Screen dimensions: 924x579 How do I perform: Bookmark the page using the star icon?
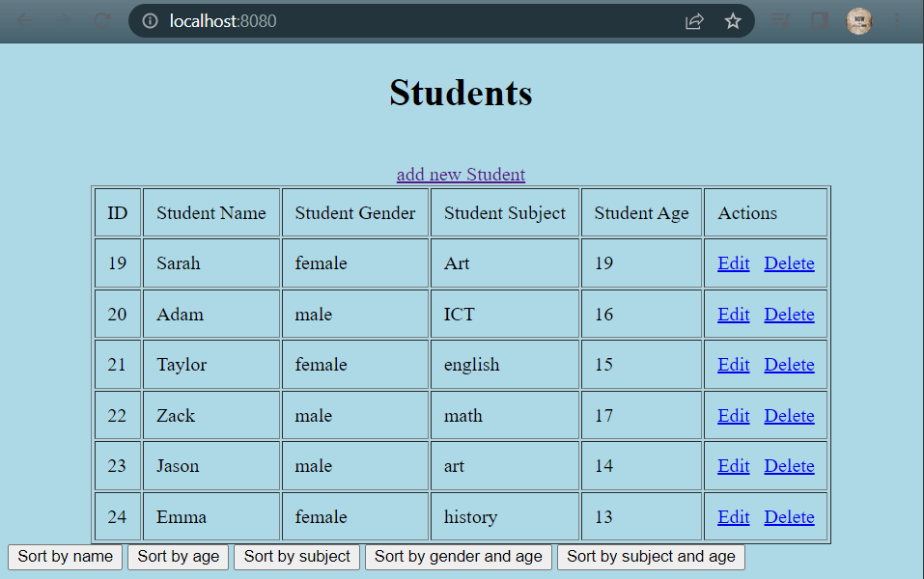[x=733, y=20]
